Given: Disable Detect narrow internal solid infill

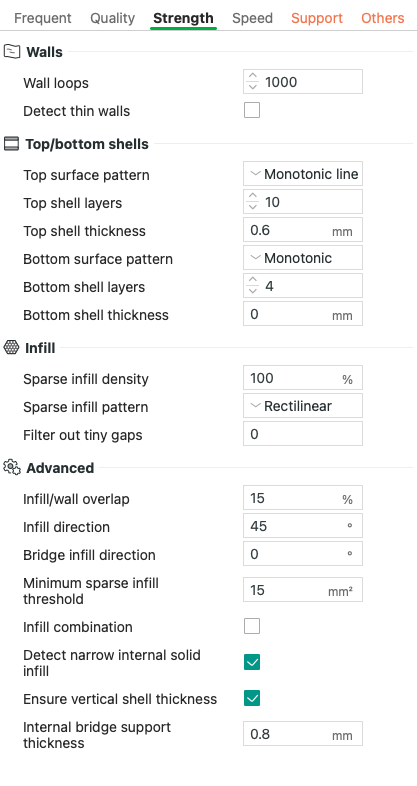Looking at the screenshot, I should [x=252, y=662].
